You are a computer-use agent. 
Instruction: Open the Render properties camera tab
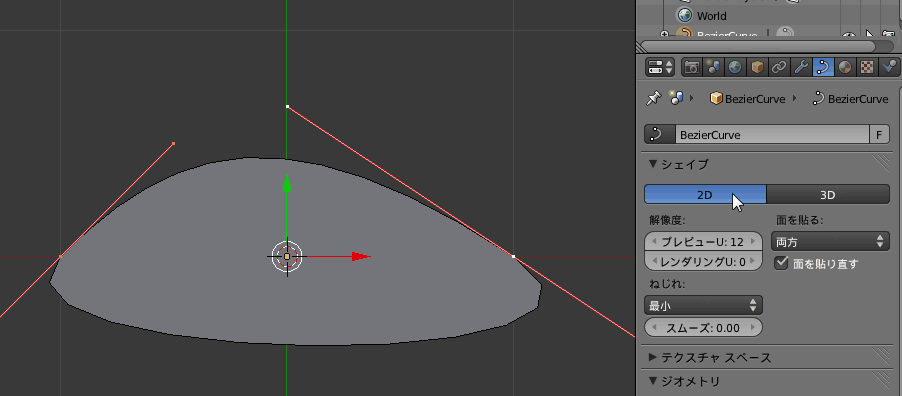point(692,67)
